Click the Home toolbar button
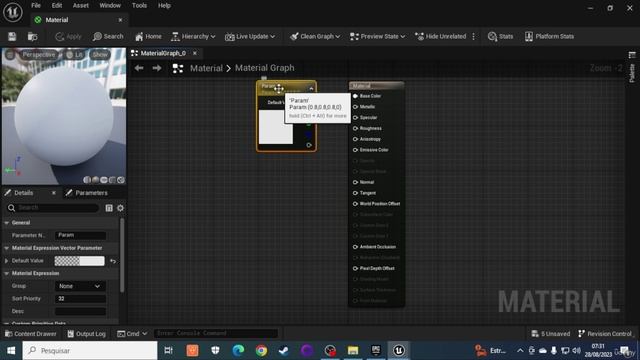The image size is (640, 360). (x=148, y=36)
